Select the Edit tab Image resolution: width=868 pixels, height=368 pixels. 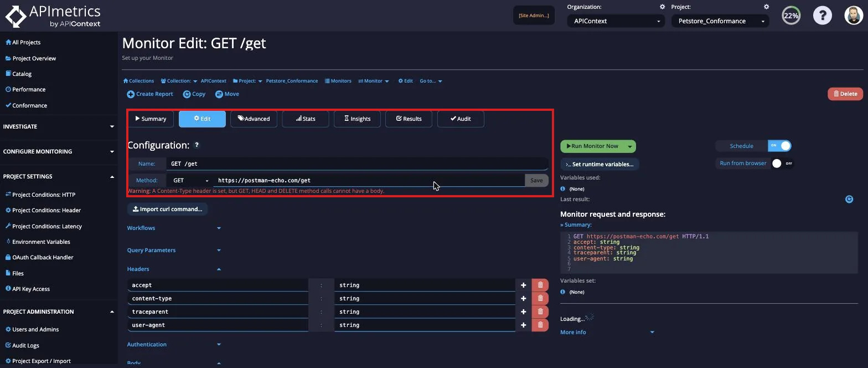point(202,119)
